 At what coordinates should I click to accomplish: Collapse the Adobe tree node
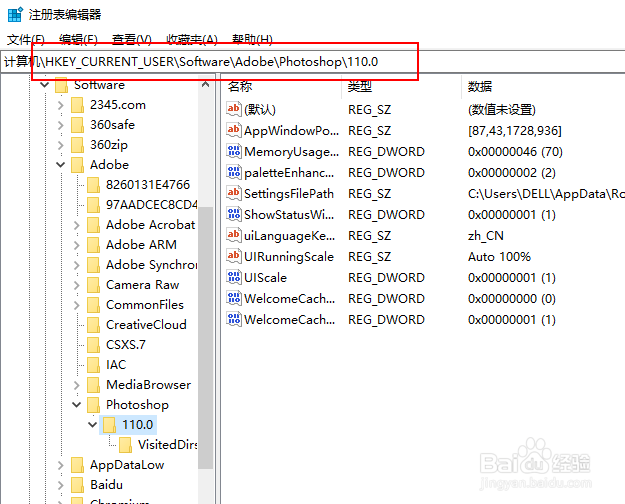tap(61, 165)
